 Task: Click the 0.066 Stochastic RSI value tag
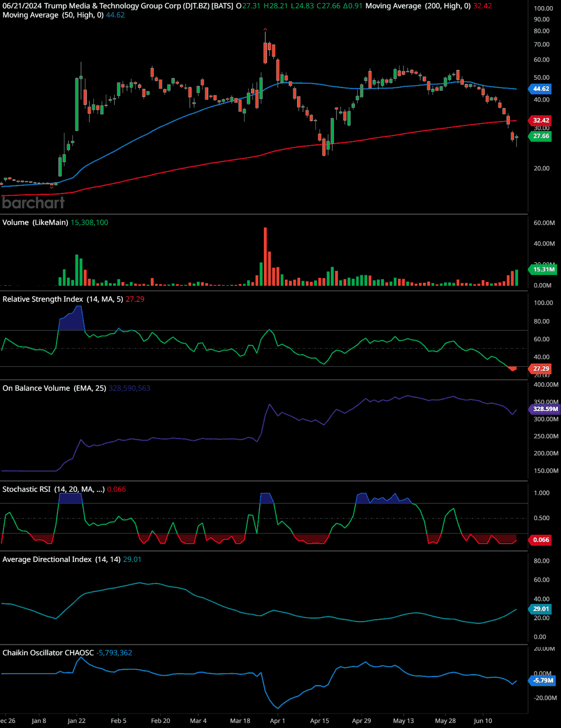pos(541,540)
